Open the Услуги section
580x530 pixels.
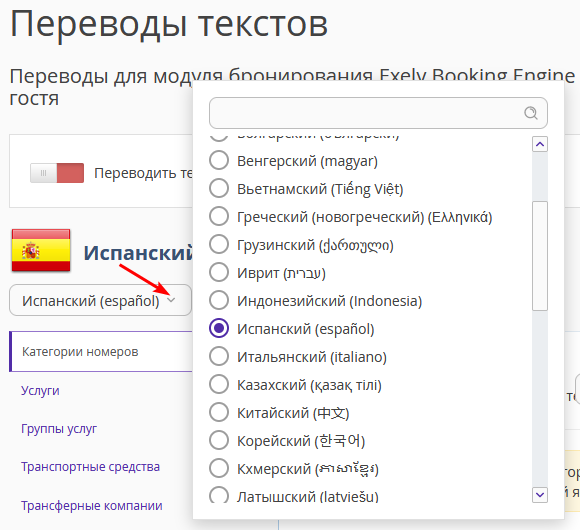point(40,391)
